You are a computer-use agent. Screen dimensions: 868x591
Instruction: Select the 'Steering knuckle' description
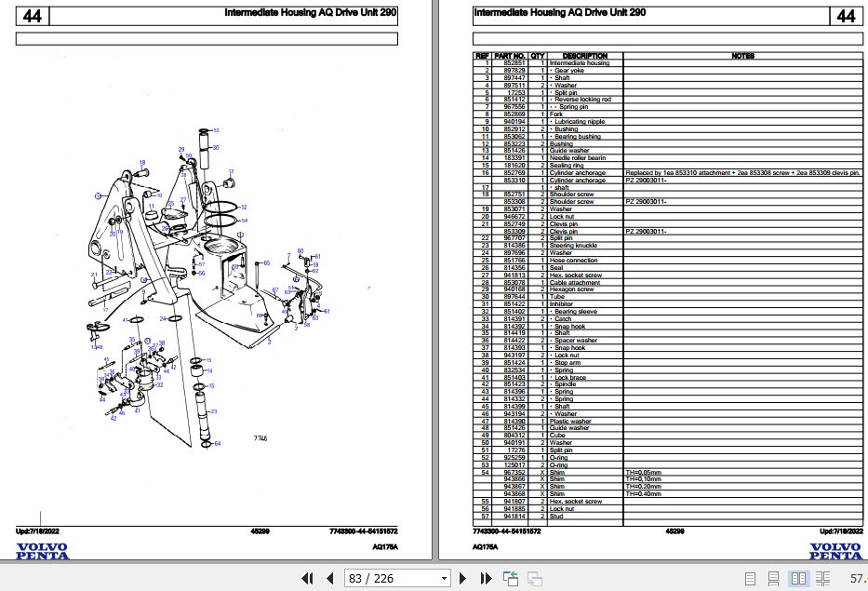pos(573,246)
